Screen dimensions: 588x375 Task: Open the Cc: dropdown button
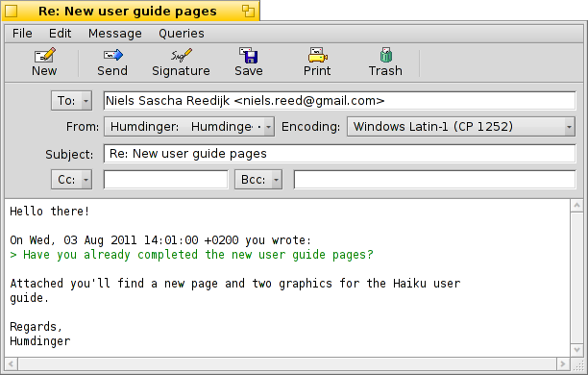pos(72,180)
